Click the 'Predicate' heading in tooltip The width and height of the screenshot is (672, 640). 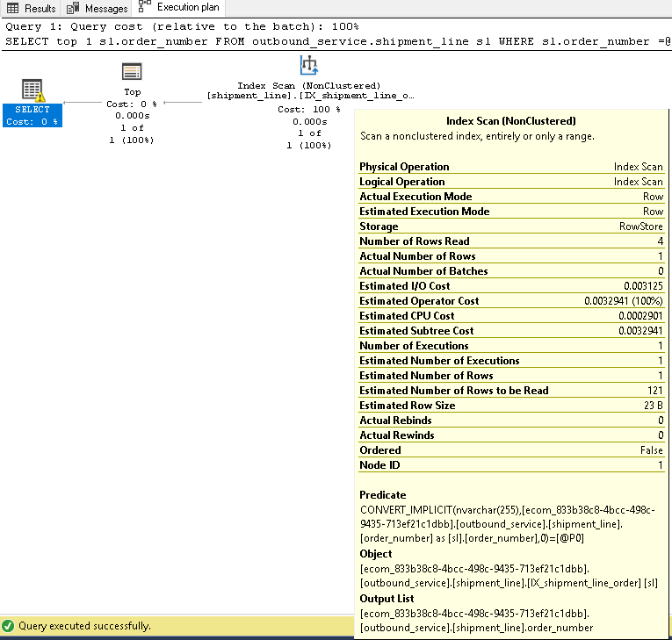click(383, 495)
